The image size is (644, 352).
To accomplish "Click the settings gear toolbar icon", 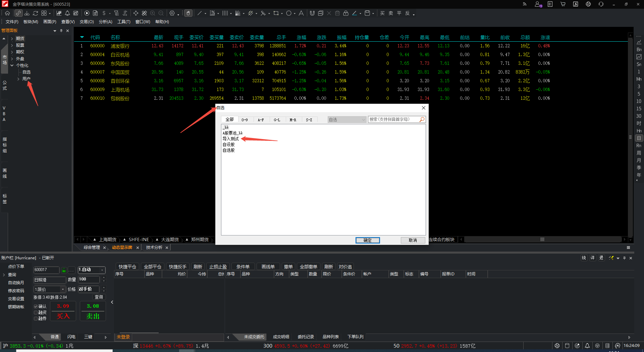I will point(172,13).
